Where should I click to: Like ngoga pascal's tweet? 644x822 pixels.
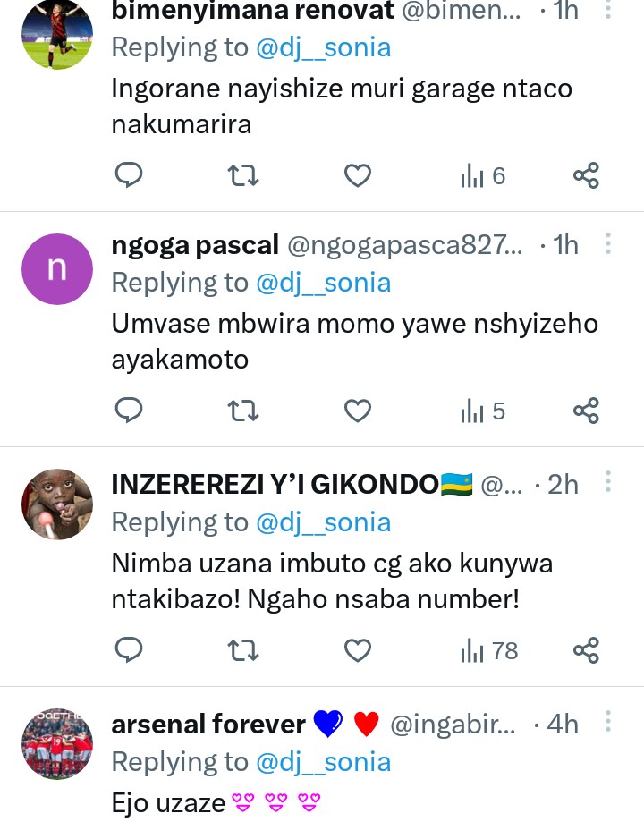(358, 411)
